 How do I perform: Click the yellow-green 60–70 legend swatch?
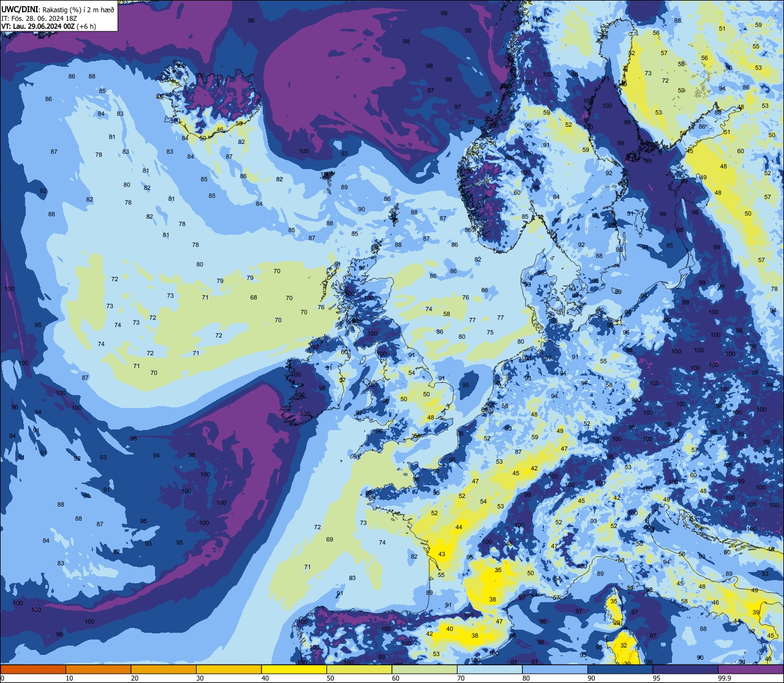point(424,669)
